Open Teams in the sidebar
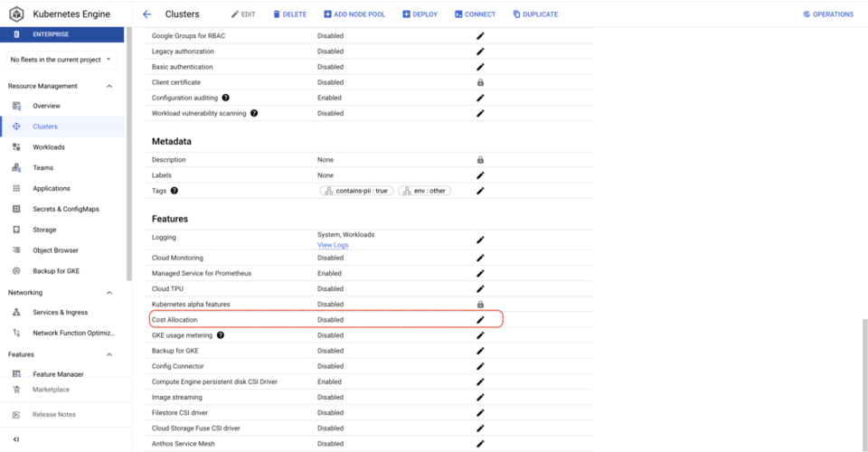Screen dimensions: 868x452 [x=62, y=167]
